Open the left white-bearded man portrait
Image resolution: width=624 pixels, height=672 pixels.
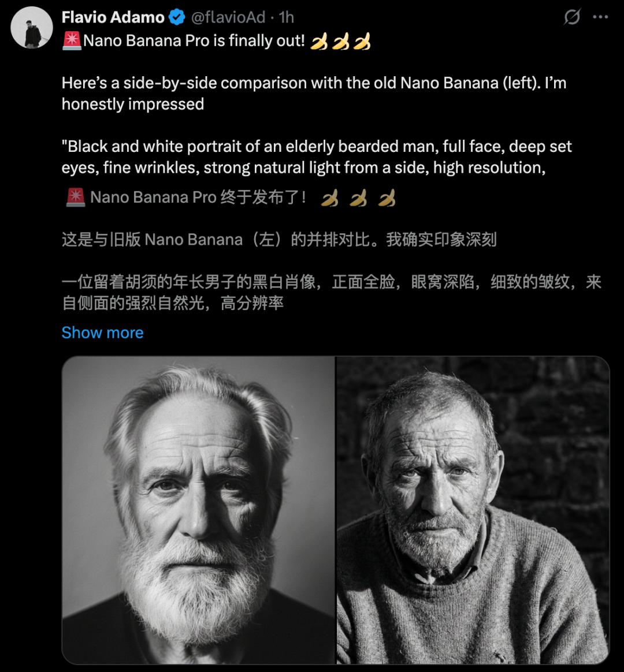point(198,510)
